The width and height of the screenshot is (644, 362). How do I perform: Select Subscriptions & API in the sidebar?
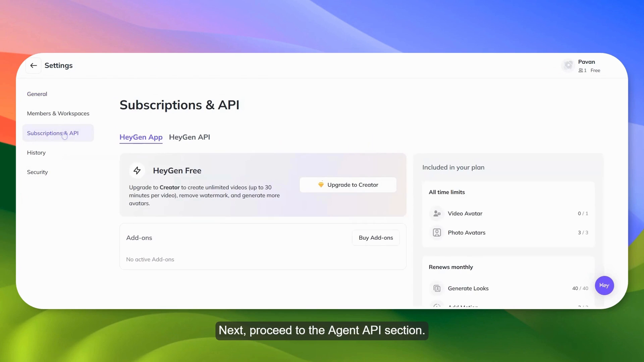tap(53, 133)
